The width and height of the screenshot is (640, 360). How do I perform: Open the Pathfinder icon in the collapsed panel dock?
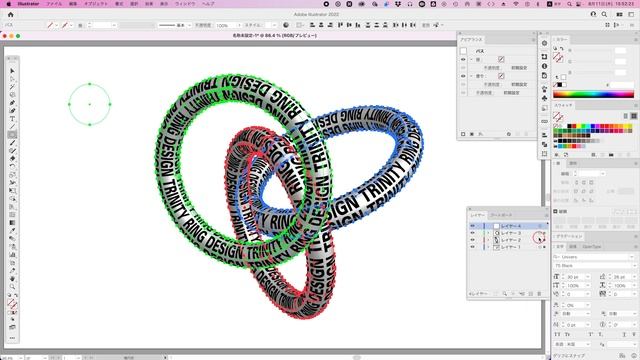click(544, 144)
